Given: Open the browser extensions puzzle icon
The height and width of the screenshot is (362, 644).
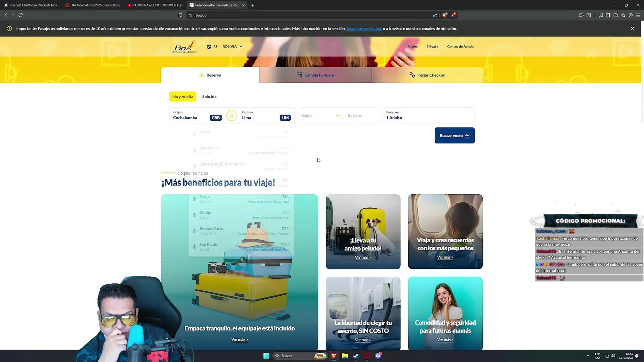Looking at the screenshot, I should pos(581,15).
